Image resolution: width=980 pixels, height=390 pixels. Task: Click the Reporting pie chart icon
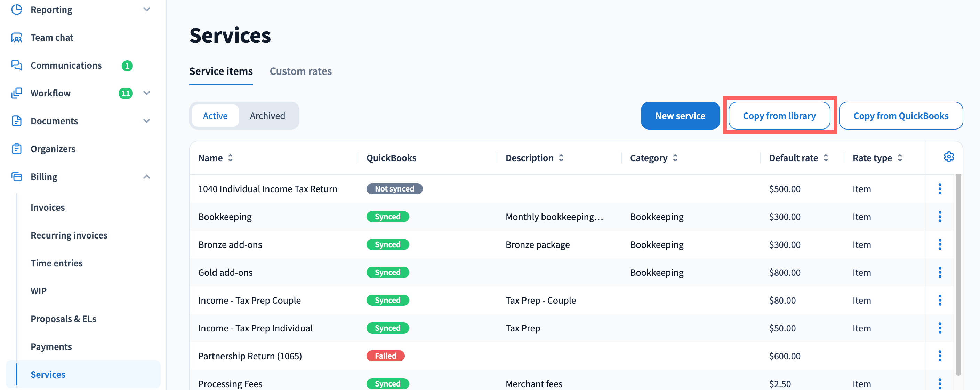(16, 9)
